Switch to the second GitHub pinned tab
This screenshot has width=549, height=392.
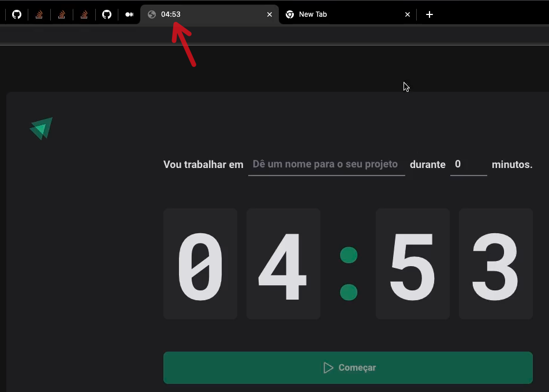pyautogui.click(x=107, y=14)
